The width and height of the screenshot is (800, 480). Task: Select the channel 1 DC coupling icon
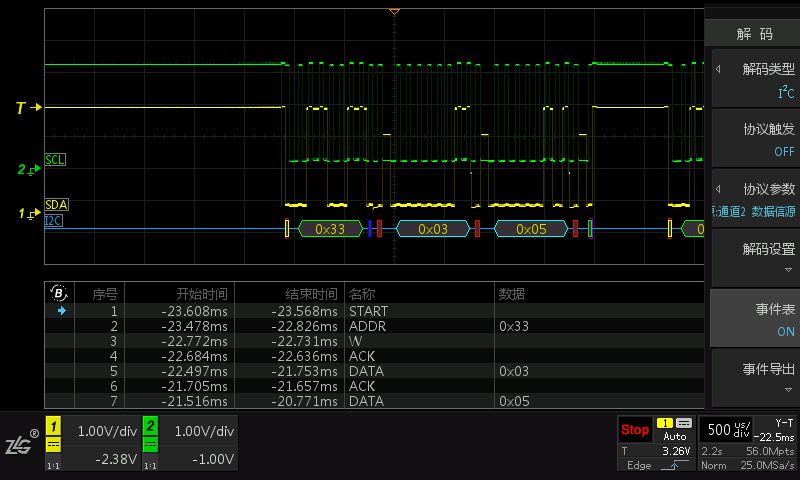click(54, 445)
